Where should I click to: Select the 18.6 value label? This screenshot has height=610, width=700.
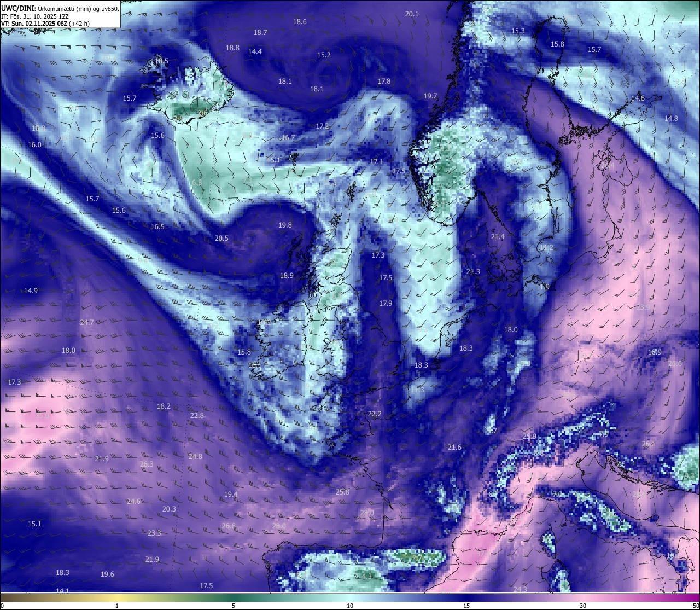(300, 22)
